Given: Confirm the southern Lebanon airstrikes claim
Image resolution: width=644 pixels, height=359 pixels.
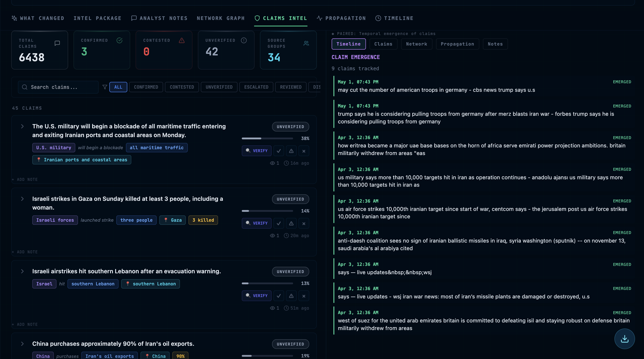Looking at the screenshot, I should pyautogui.click(x=279, y=296).
